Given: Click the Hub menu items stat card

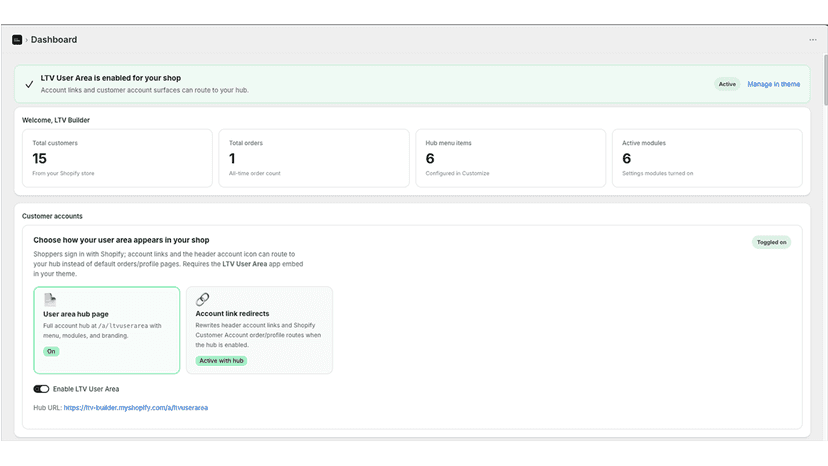Looking at the screenshot, I should 511,158.
